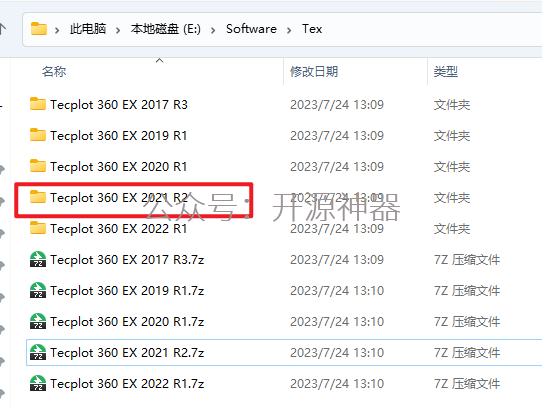Click 7z archive icon of 2019 R1.7z

[38, 290]
